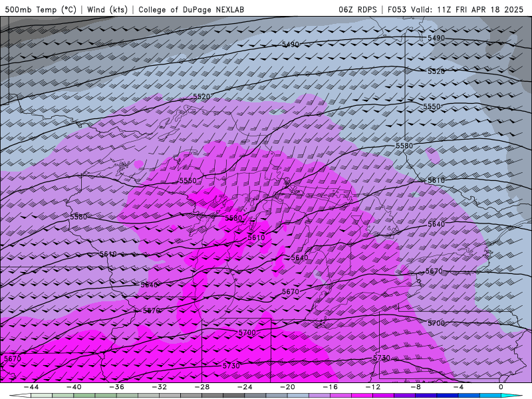Screen dimensions: 532x399
Task: Click the -8 value on the temperature color scale
Action: [x=416, y=387]
